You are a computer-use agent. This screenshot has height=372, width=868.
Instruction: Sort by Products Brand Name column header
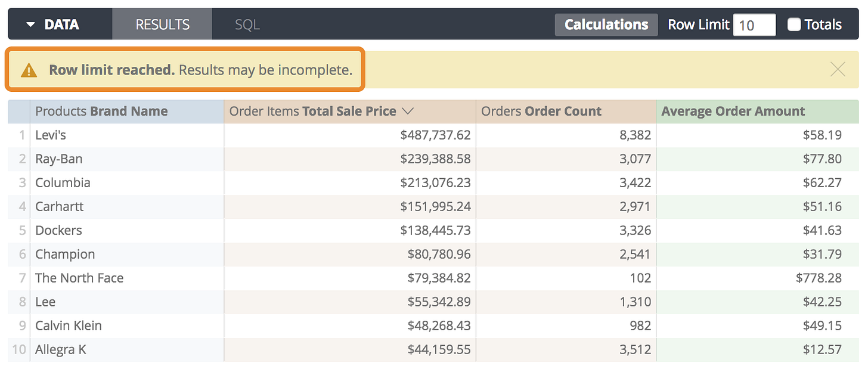click(x=127, y=111)
